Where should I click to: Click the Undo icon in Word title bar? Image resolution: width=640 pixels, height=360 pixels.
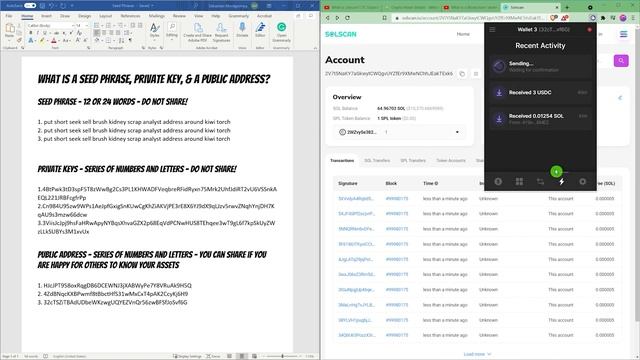pyautogui.click(x=52, y=6)
